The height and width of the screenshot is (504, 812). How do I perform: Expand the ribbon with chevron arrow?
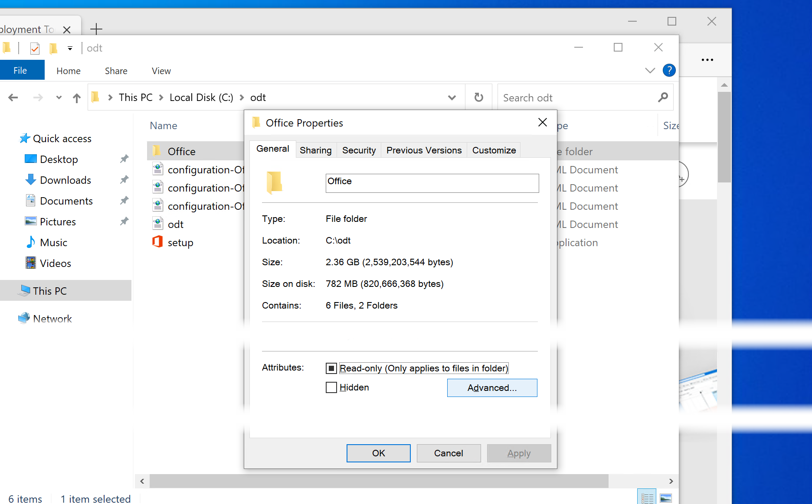[x=650, y=70]
